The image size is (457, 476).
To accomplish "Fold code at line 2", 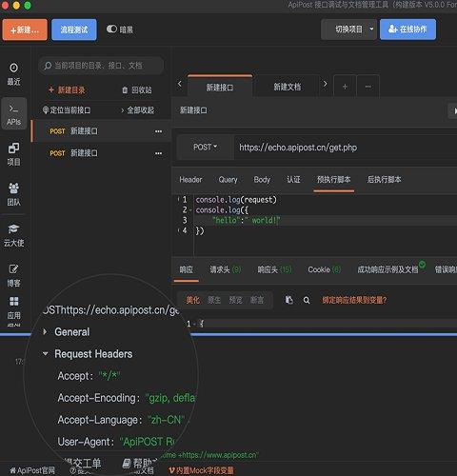I will tap(190, 210).
